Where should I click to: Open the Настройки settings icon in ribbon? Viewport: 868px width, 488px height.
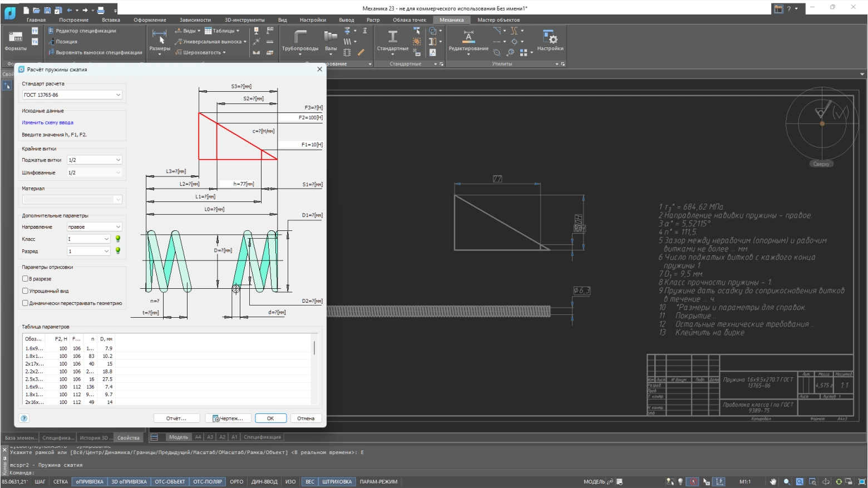pos(550,41)
